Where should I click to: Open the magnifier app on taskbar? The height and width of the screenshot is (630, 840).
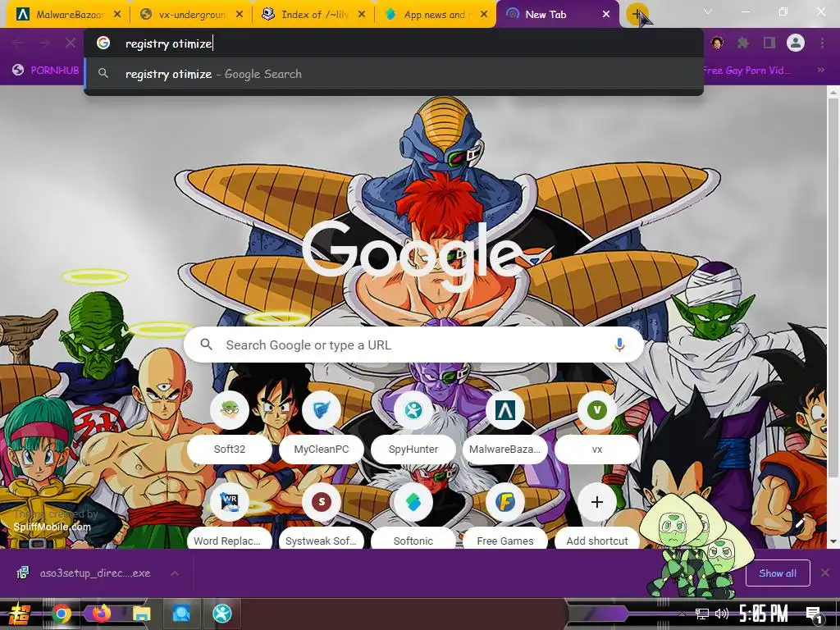pyautogui.click(x=181, y=614)
